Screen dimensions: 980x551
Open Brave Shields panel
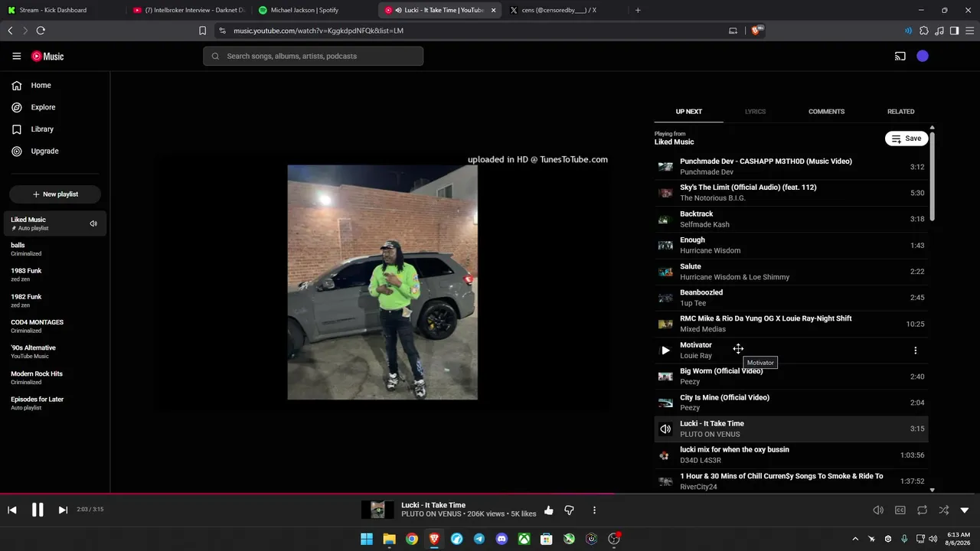click(x=758, y=31)
